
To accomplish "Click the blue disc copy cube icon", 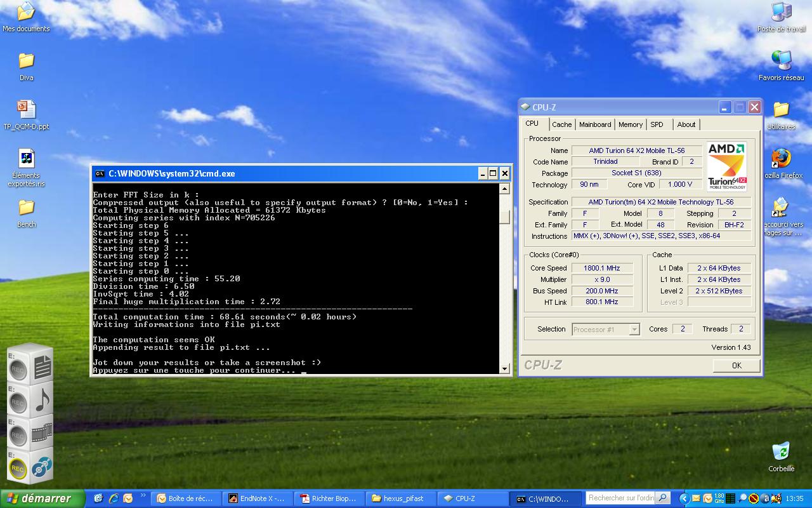I will coord(42,467).
